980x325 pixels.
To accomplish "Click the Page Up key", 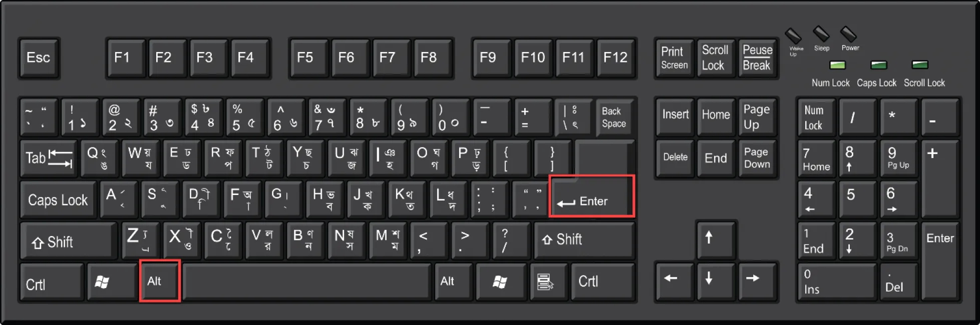I will 757,117.
